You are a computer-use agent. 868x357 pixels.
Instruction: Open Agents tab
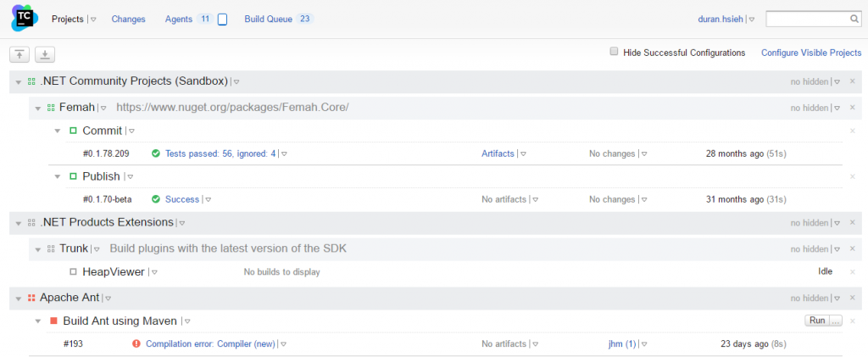(179, 19)
